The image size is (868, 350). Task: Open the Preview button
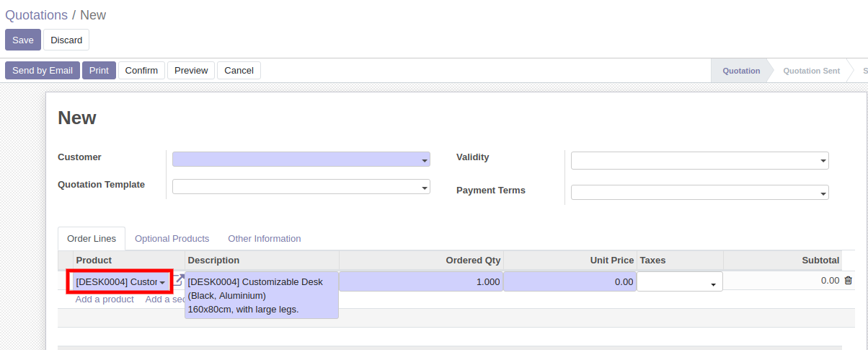[191, 70]
